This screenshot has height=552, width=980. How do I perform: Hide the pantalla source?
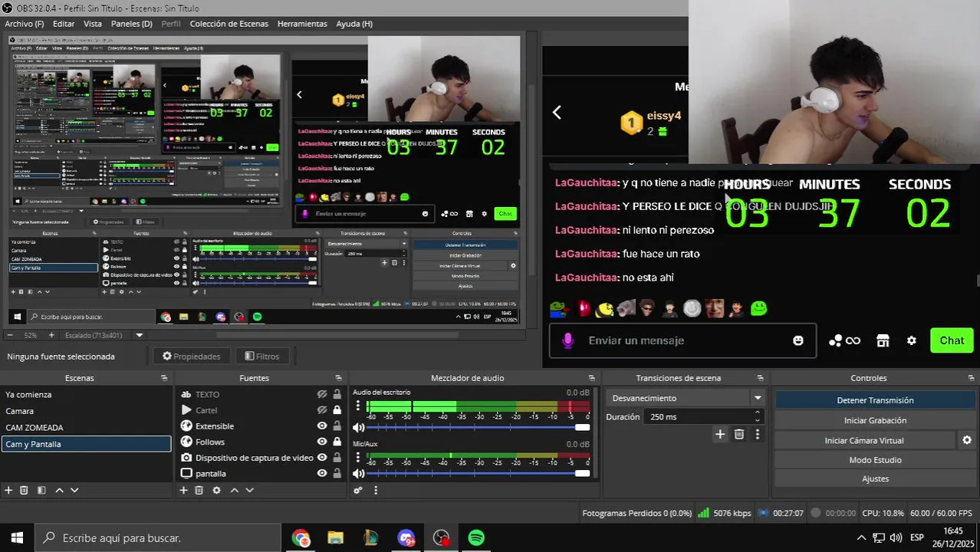point(322,473)
